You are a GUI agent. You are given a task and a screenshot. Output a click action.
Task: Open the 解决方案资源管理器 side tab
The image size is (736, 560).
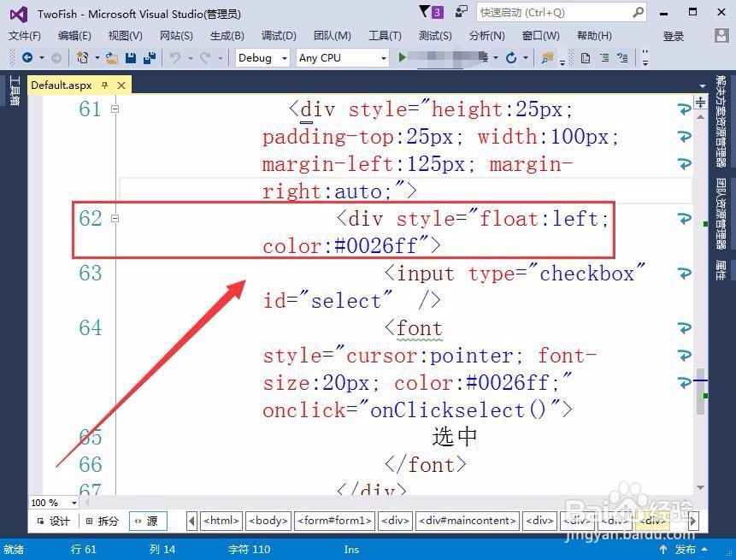[721, 121]
